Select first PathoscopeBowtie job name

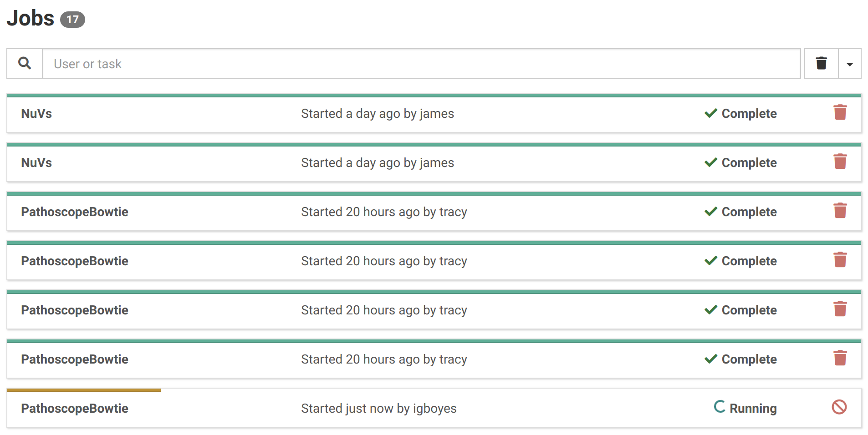pos(75,212)
